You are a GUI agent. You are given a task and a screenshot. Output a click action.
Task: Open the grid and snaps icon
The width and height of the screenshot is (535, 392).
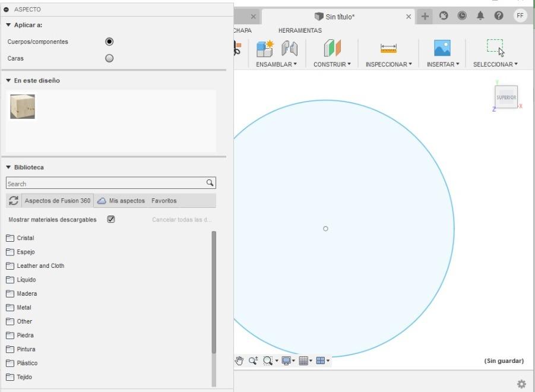pyautogui.click(x=303, y=361)
